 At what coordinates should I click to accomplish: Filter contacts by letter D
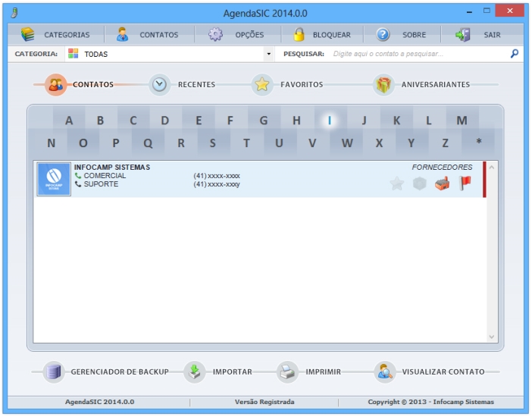tap(165, 121)
